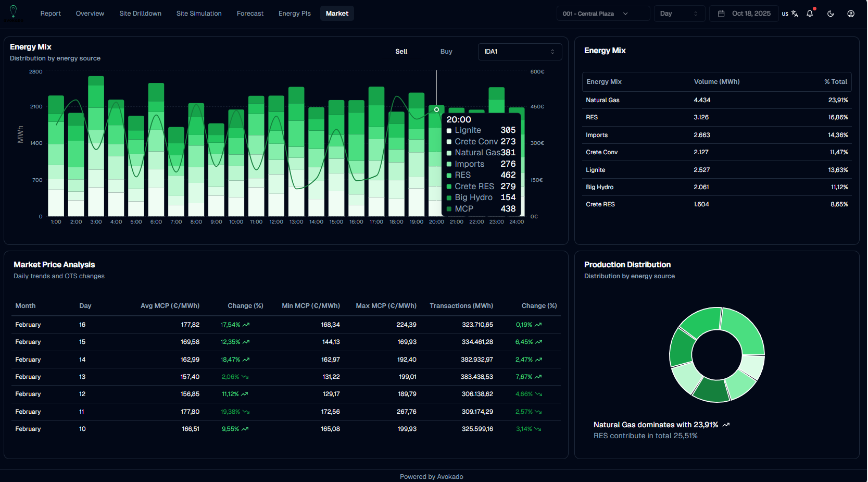This screenshot has height=482, width=868.
Task: Click the trend arrow beside 2,47%
Action: (538, 360)
